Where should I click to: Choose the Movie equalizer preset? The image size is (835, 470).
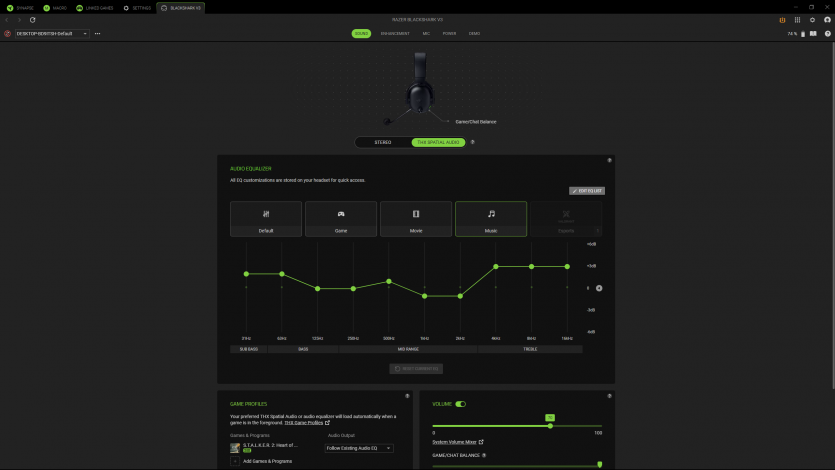(416, 219)
